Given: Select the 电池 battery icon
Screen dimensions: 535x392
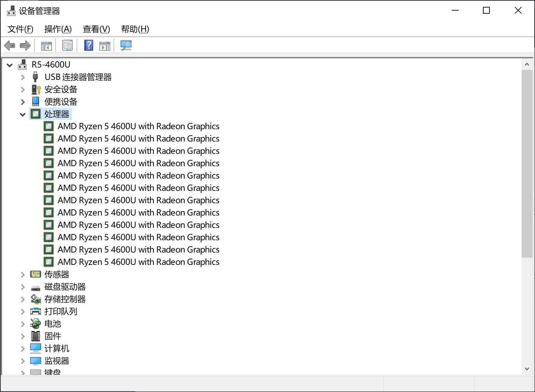Looking at the screenshot, I should (x=36, y=323).
